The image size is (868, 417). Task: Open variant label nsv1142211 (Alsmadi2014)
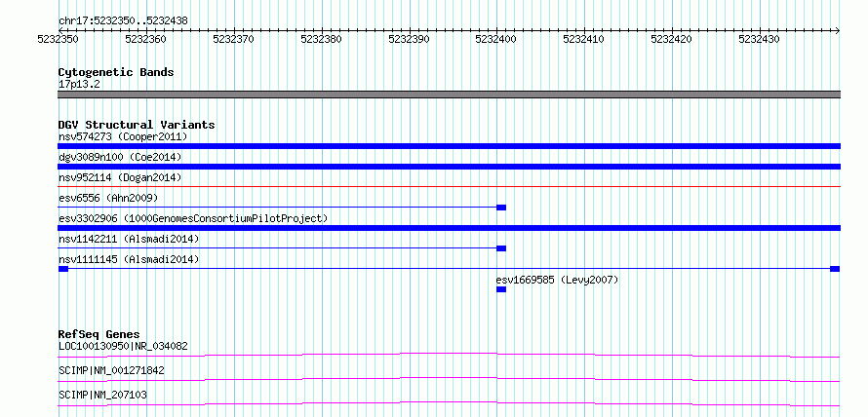[129, 239]
